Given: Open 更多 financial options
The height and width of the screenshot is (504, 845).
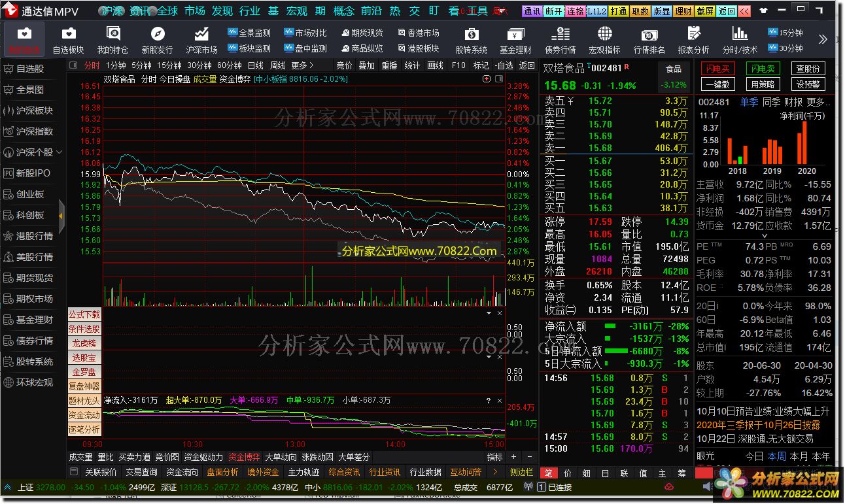Looking at the screenshot, I should 818,102.
